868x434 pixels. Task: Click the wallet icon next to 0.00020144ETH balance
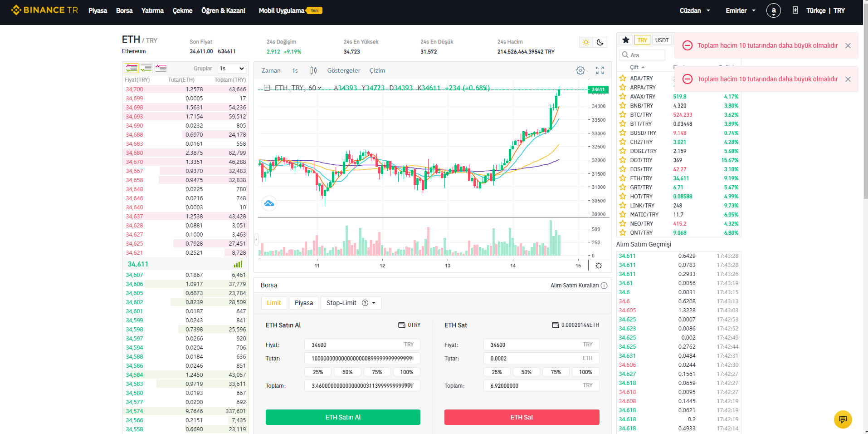click(x=556, y=325)
